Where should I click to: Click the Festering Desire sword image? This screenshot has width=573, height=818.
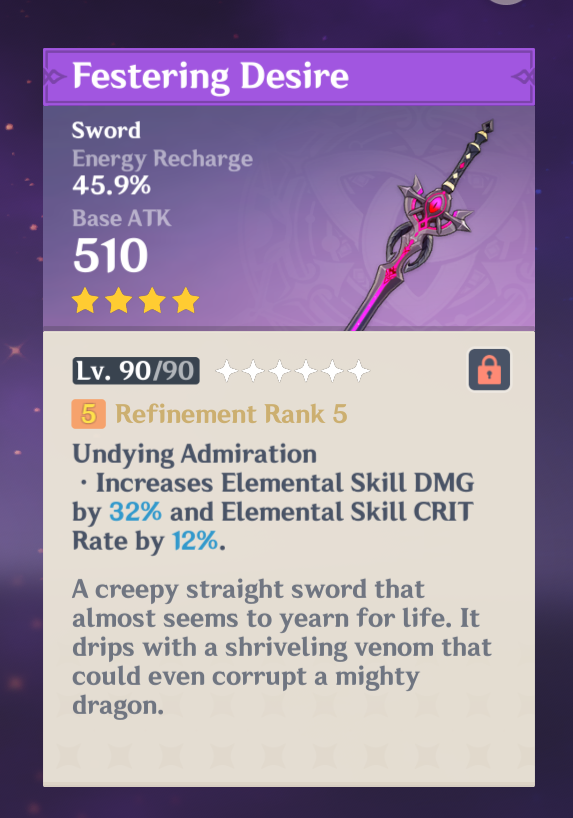coord(421,224)
